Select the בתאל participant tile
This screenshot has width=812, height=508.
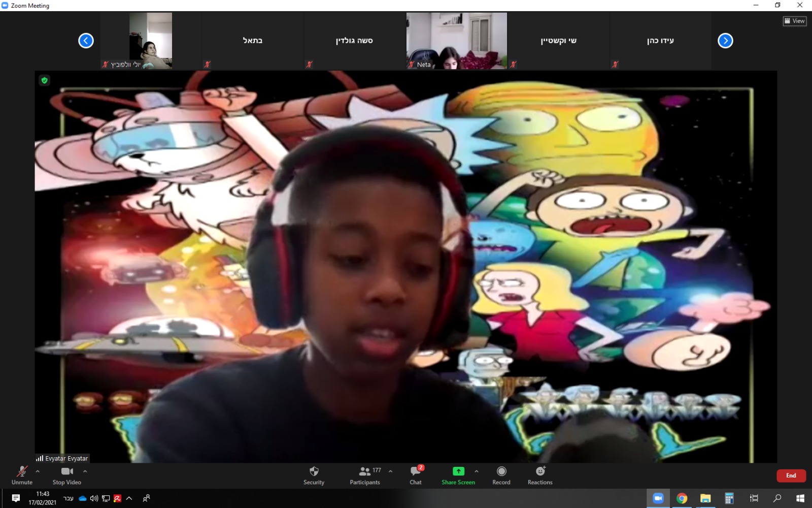point(253,41)
